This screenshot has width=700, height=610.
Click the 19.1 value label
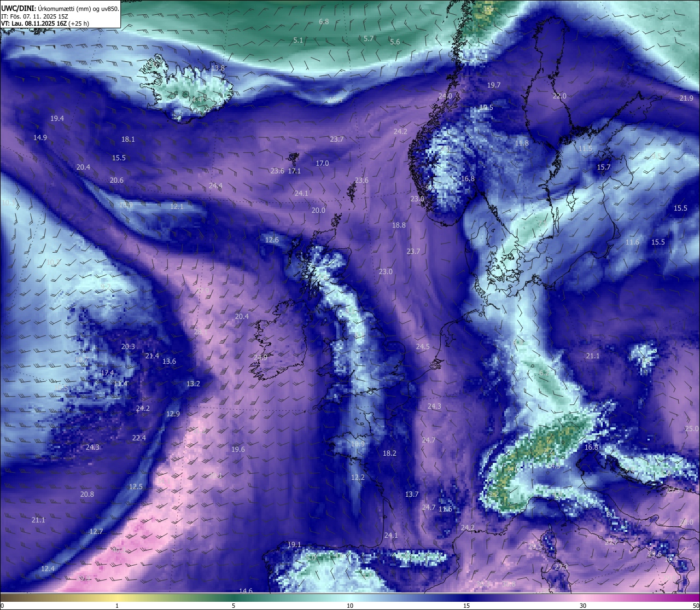tap(294, 545)
